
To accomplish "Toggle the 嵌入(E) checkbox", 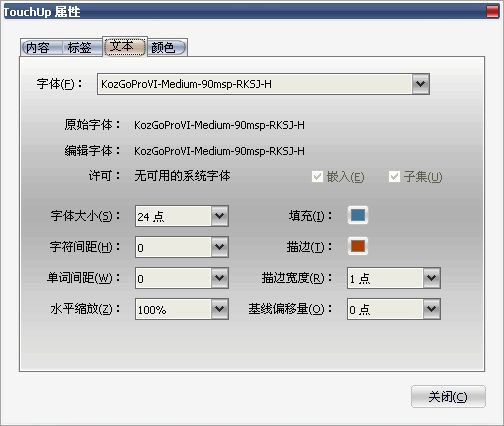I will click(317, 176).
